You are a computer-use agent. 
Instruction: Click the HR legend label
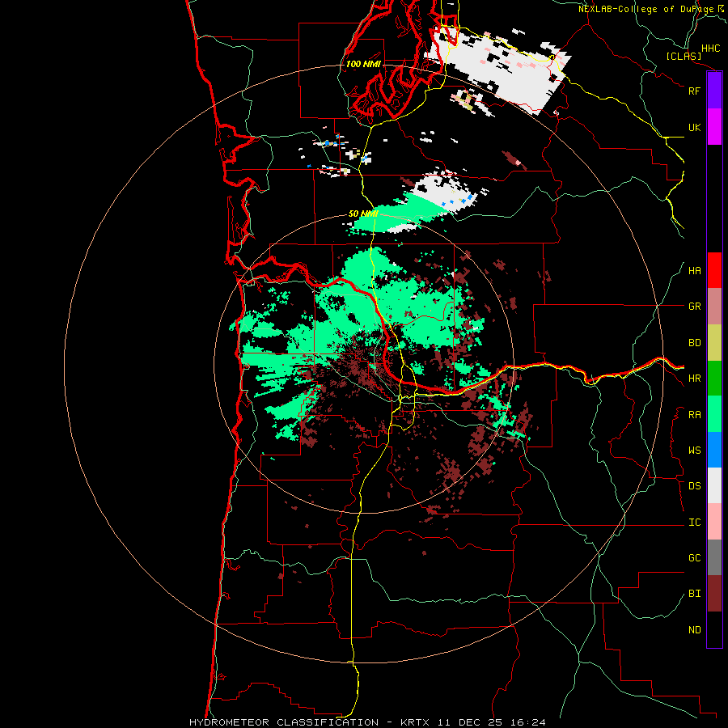694,379
